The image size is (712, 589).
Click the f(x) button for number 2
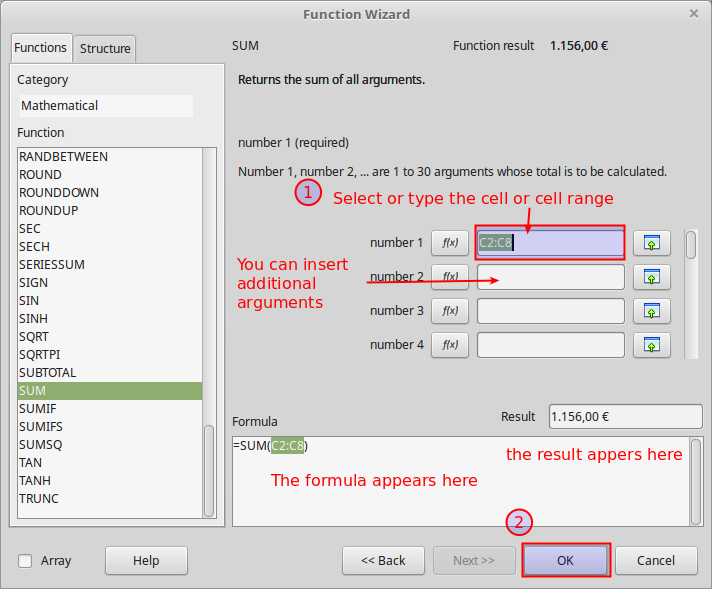[449, 277]
